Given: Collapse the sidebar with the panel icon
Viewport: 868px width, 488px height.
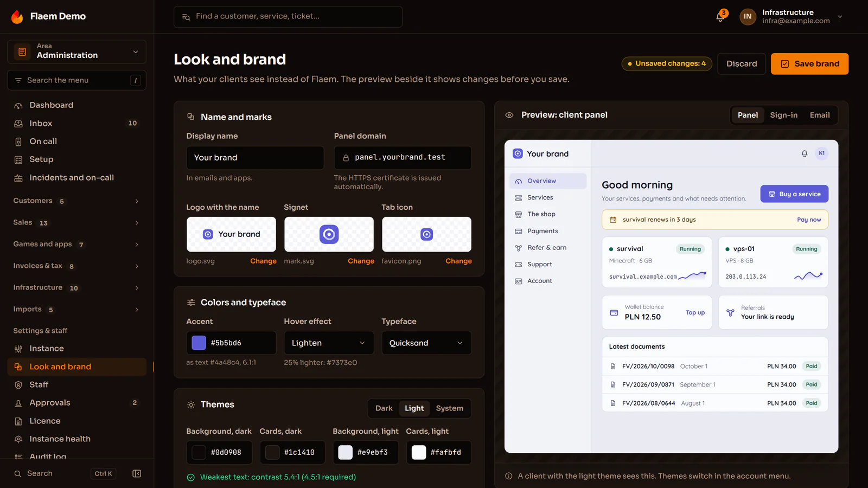Looking at the screenshot, I should pyautogui.click(x=137, y=474).
